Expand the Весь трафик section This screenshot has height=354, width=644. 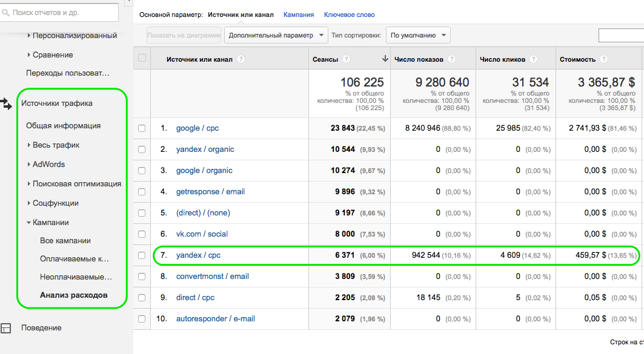tap(28, 145)
